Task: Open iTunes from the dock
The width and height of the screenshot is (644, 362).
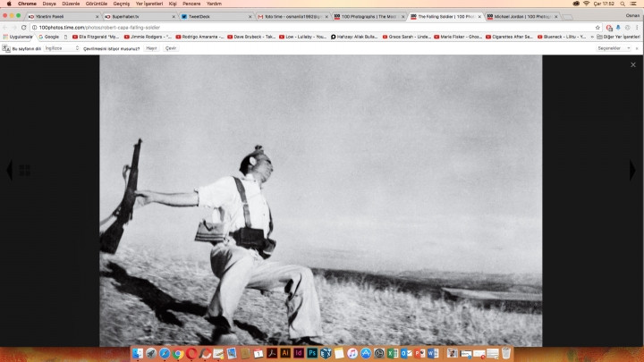Action: [x=352, y=354]
